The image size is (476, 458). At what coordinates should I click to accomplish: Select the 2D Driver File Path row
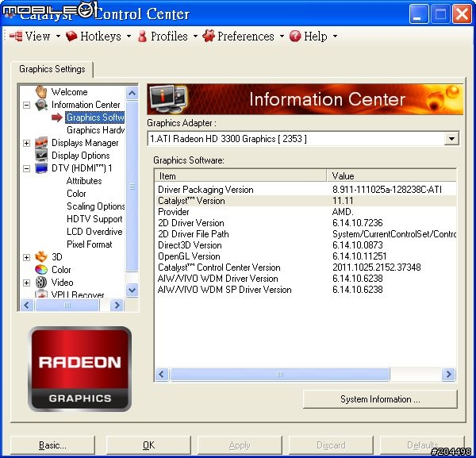(305, 234)
